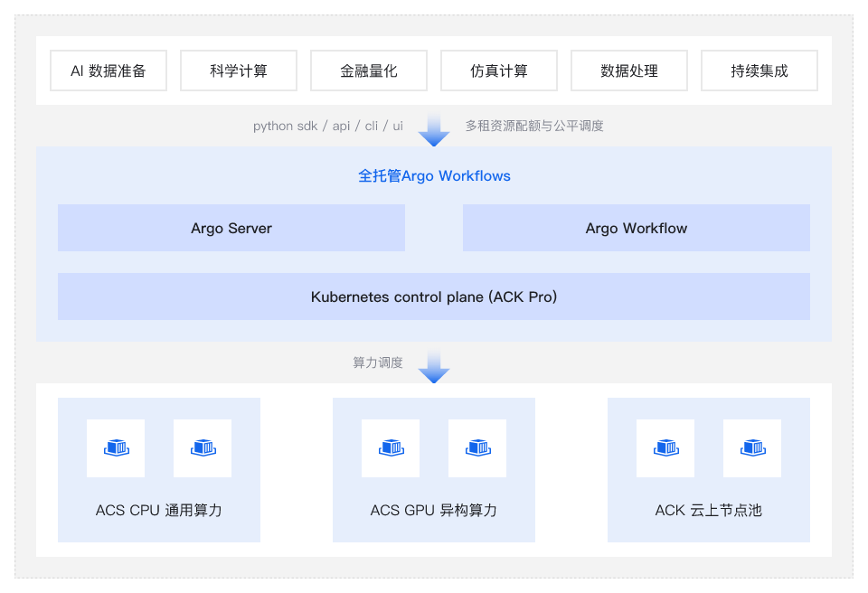Open the 全托管Argo Workflows link

pos(434,175)
